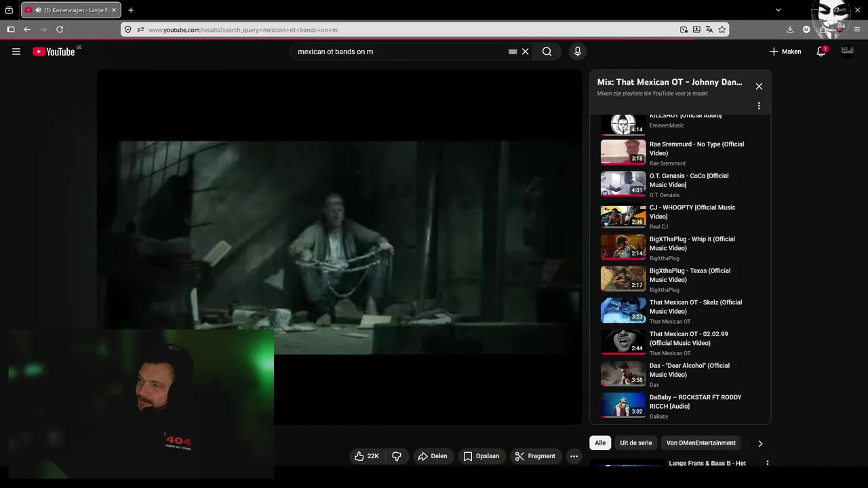
Task: Open the account avatar menu
Action: [x=847, y=52]
